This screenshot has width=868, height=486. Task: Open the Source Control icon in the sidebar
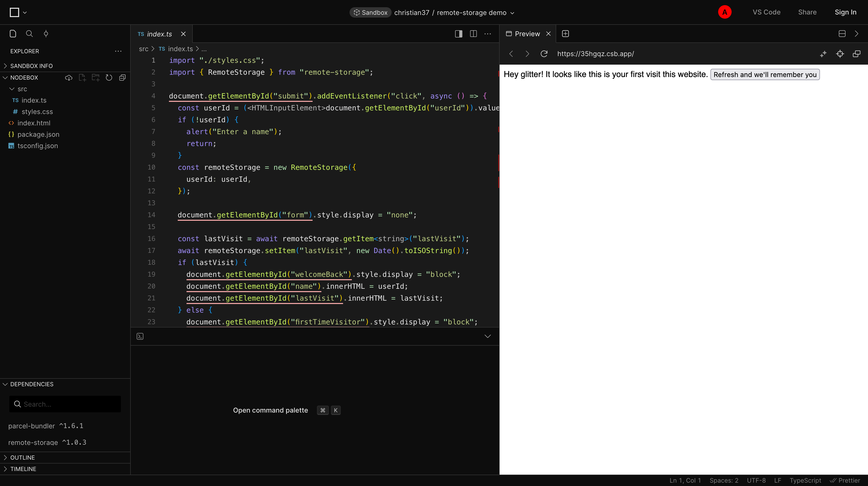[x=46, y=34]
